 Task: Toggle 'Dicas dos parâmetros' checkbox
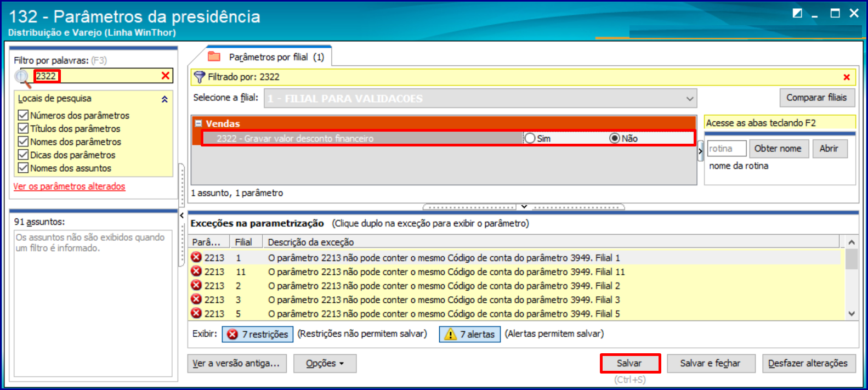click(23, 155)
